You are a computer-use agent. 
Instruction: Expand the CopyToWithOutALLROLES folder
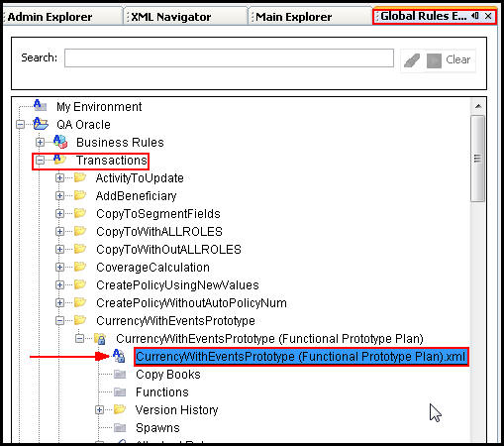(59, 250)
